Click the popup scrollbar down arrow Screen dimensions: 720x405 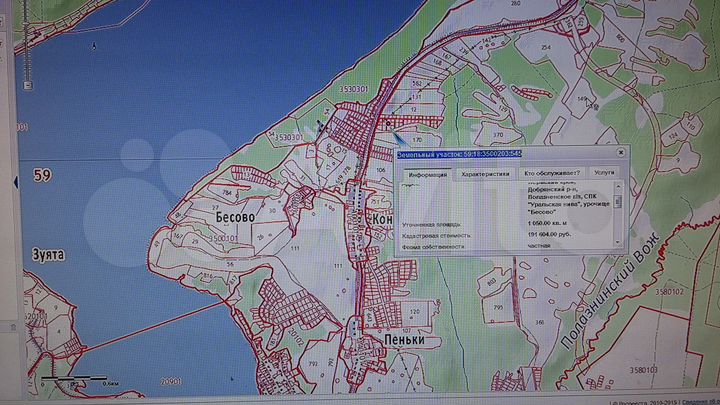pos(617,242)
